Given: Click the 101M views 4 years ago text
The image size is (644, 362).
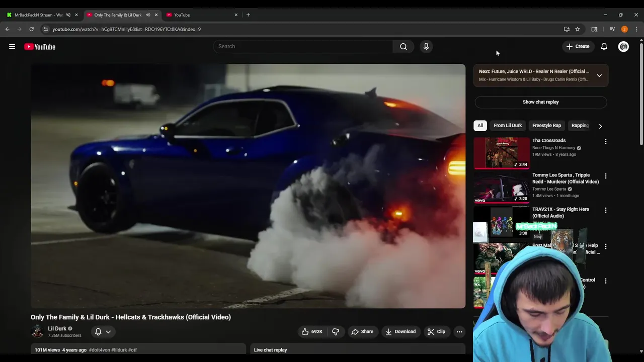Looking at the screenshot, I should [60, 350].
